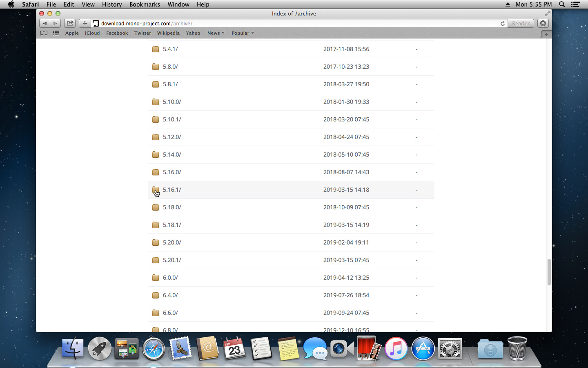Open the Notification Center menu bar icon

click(575, 4)
